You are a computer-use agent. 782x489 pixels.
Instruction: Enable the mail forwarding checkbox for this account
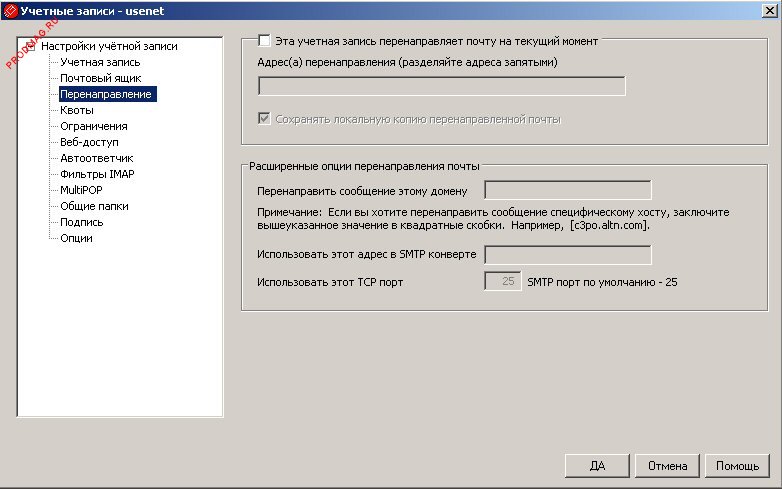tap(264, 41)
